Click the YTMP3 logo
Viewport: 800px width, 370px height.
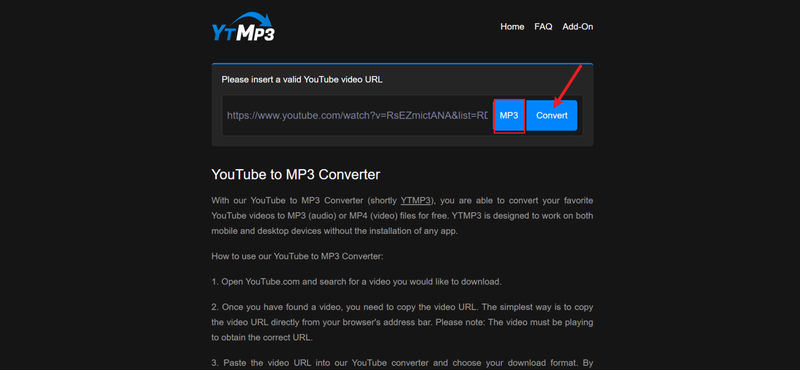tap(243, 27)
